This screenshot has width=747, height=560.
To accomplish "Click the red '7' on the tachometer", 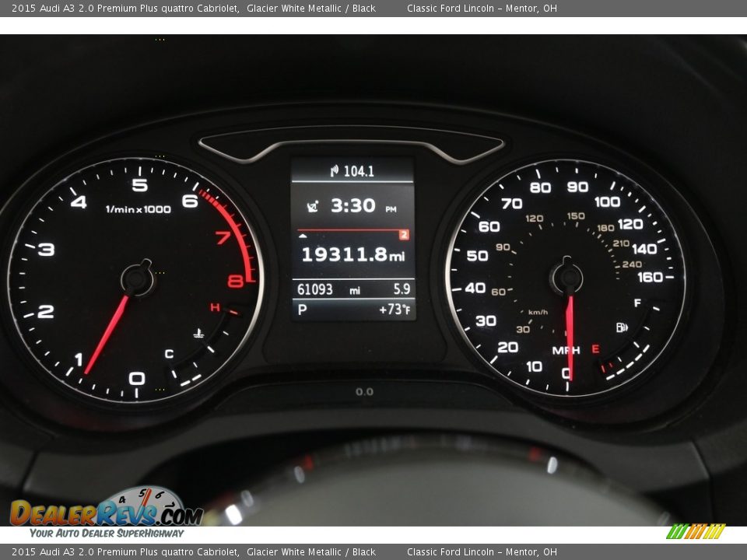I will [x=223, y=237].
